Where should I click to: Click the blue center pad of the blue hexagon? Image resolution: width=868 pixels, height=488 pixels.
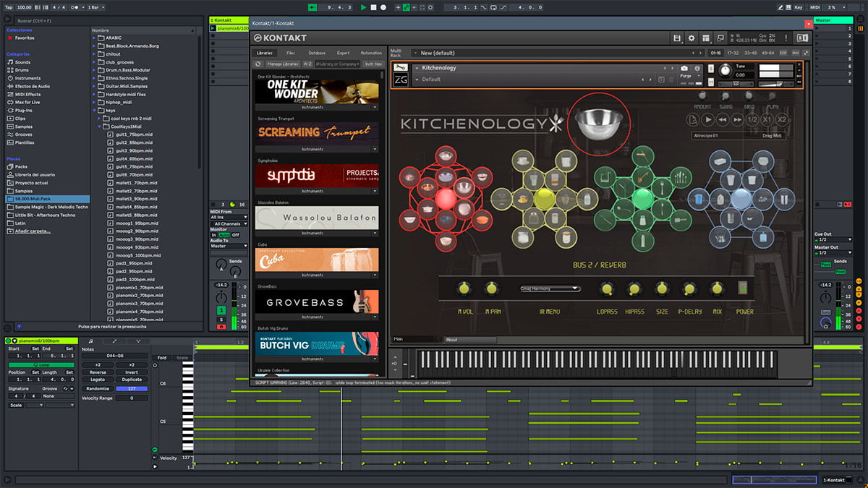(740, 198)
